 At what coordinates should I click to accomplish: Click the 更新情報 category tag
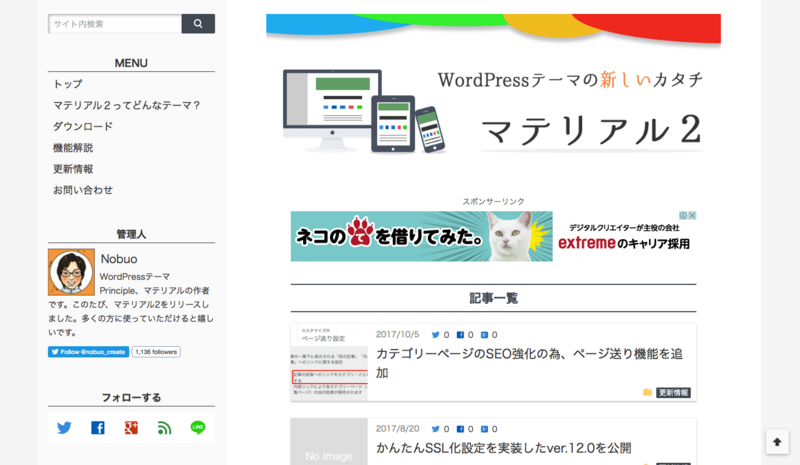tap(673, 393)
